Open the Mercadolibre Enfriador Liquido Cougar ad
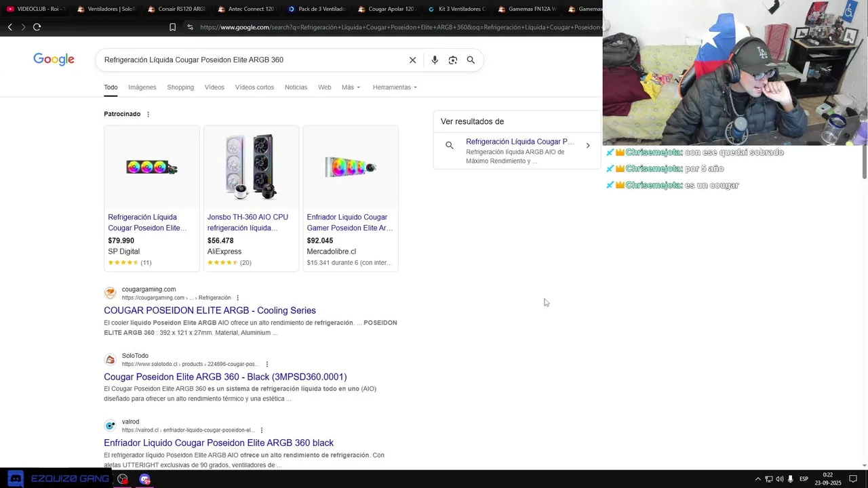This screenshot has height=488, width=868. coord(350,222)
